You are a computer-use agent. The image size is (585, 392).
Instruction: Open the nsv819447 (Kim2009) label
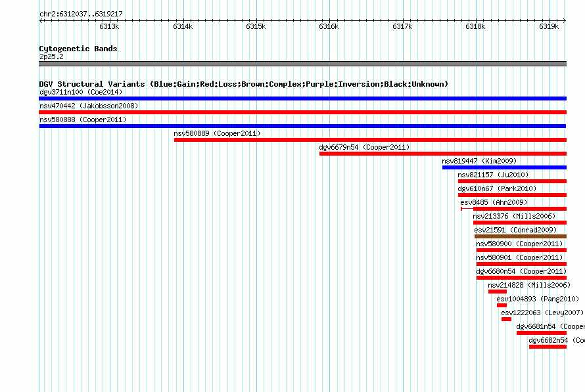click(479, 161)
